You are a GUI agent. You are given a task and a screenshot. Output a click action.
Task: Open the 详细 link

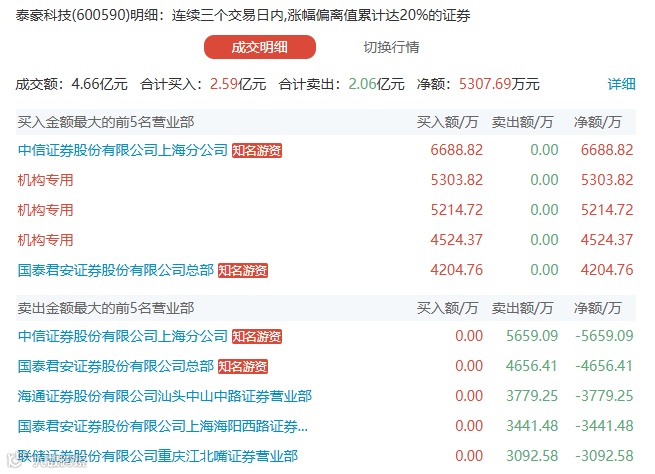[x=621, y=84]
